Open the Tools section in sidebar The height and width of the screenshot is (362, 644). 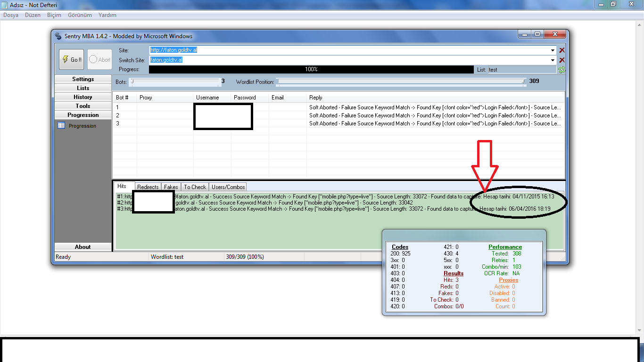[83, 106]
